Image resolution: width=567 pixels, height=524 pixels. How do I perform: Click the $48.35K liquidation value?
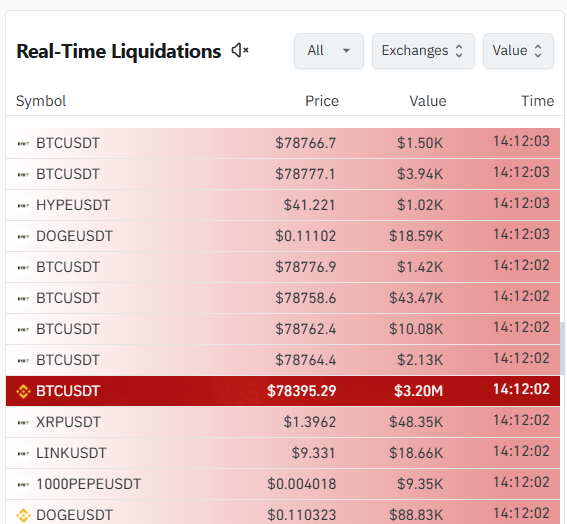(x=416, y=422)
